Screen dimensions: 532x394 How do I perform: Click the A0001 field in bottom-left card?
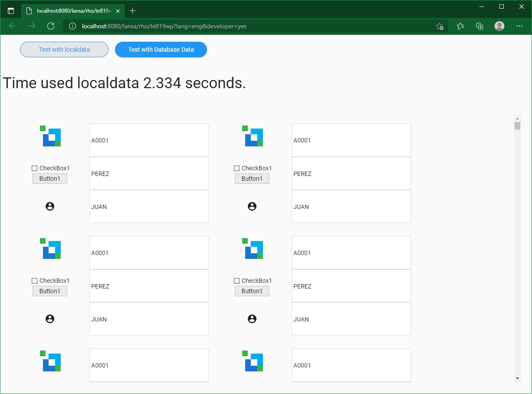pyautogui.click(x=149, y=365)
